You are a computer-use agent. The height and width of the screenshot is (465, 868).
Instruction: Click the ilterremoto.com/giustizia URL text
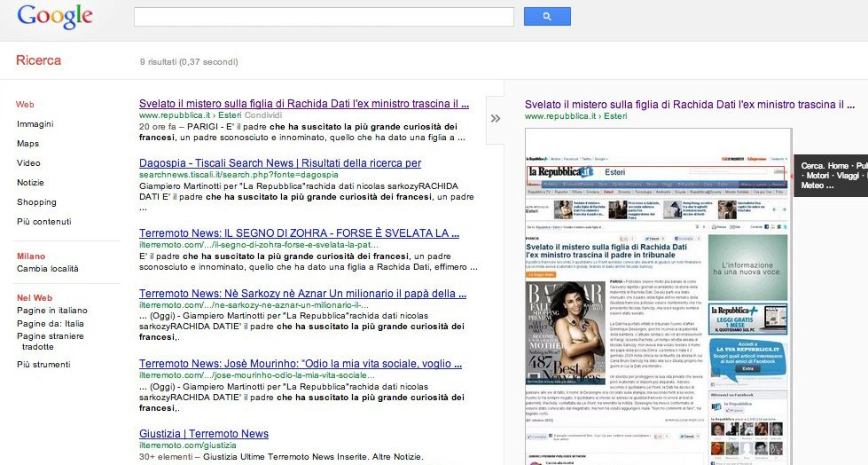(188, 445)
